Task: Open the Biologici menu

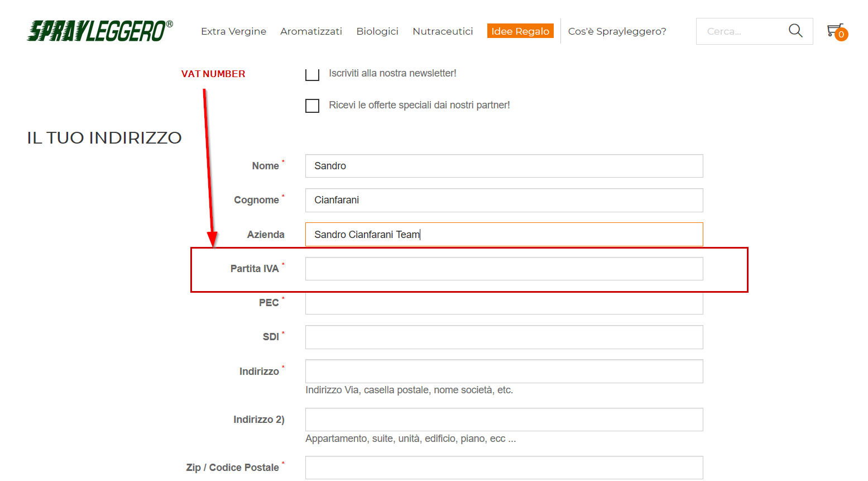Action: (x=377, y=31)
